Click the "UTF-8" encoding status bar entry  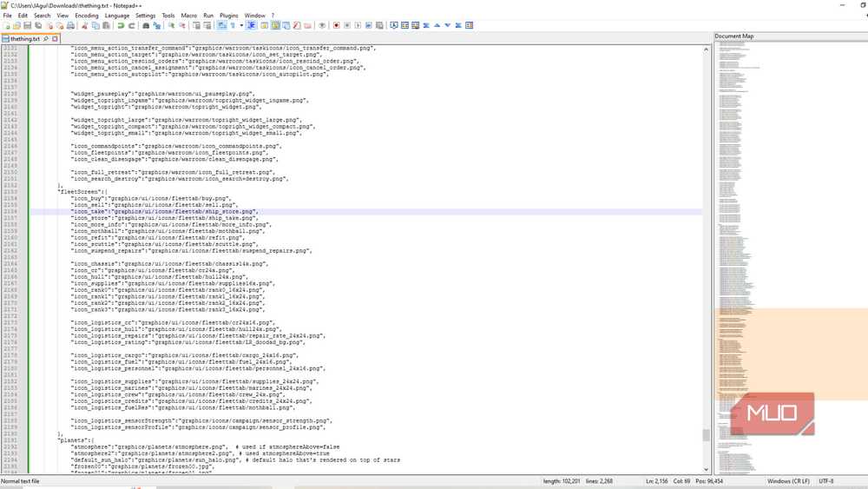click(826, 481)
